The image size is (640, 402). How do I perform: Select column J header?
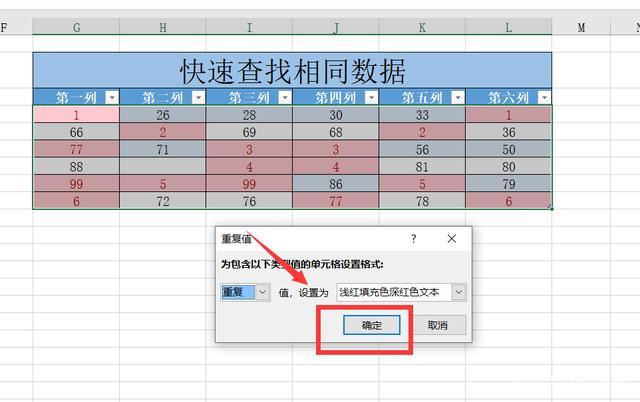pos(336,27)
